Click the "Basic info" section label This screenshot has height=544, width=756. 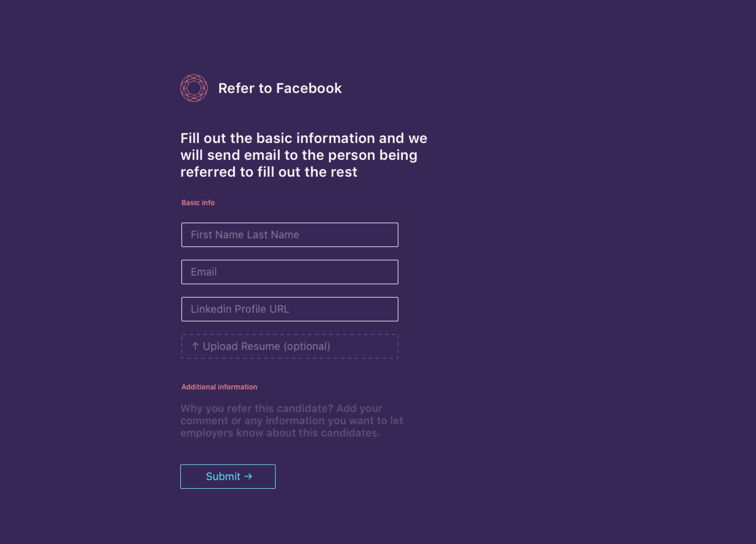coord(198,203)
